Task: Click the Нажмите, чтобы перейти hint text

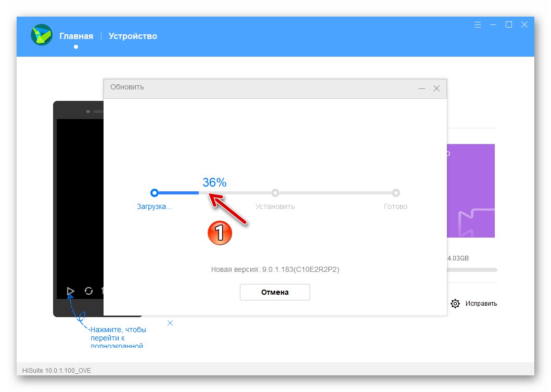Action: 118,337
